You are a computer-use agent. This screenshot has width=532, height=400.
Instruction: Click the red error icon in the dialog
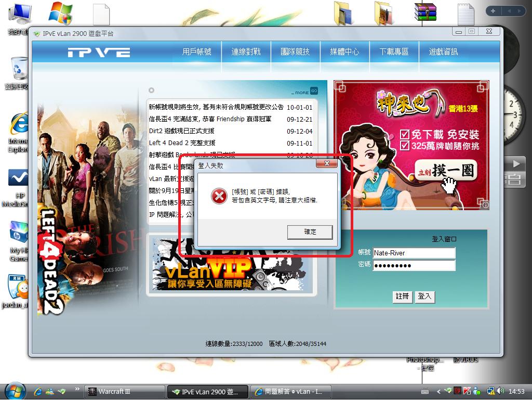point(219,196)
